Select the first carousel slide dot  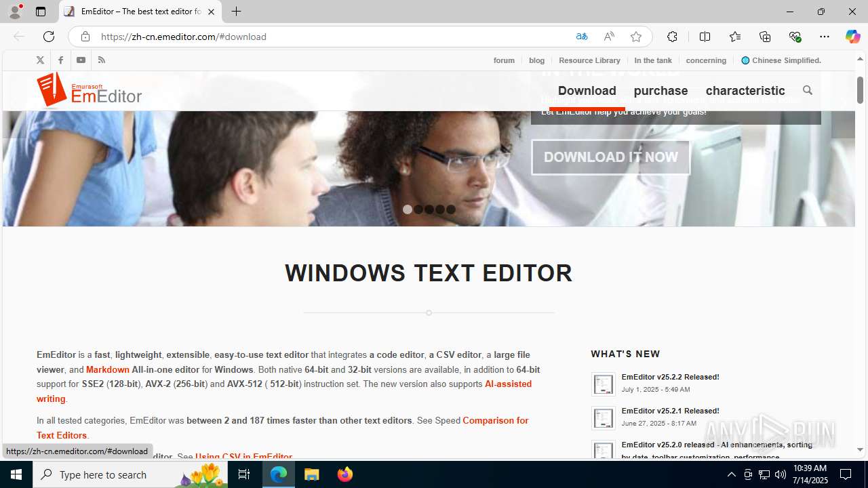click(408, 209)
